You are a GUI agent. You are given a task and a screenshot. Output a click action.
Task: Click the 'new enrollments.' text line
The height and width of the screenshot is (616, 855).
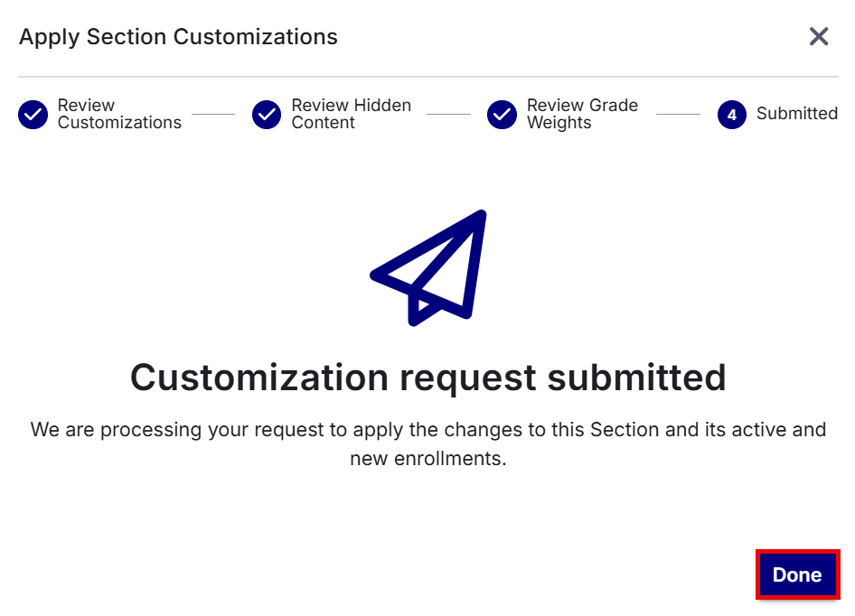pos(428,459)
